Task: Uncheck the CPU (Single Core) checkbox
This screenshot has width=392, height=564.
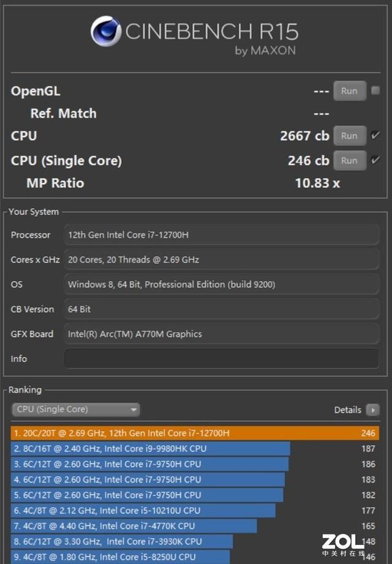Action: [375, 160]
